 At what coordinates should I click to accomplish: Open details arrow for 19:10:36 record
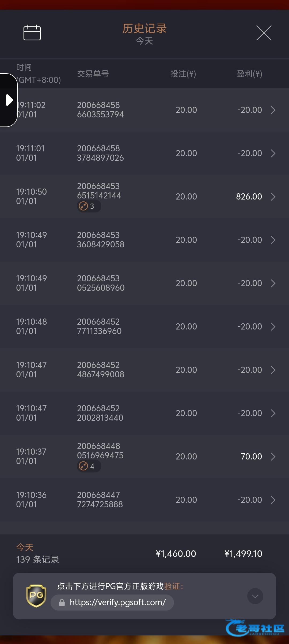coord(273,500)
